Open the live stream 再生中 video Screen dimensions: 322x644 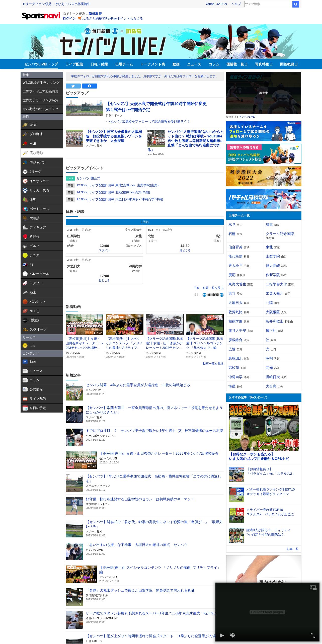point(264,93)
